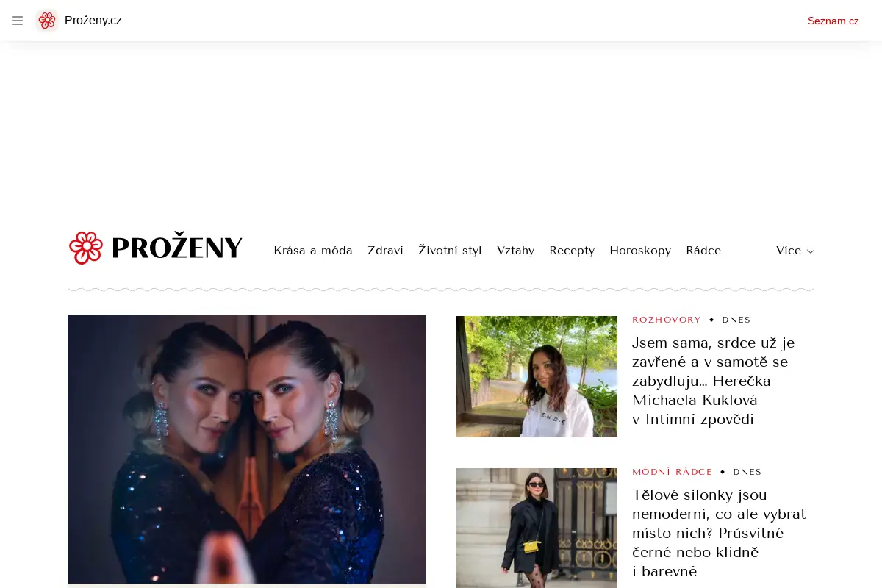Screen dimensions: 882x588
Task: Open the large sequin dress mirror photo
Action: point(247,449)
